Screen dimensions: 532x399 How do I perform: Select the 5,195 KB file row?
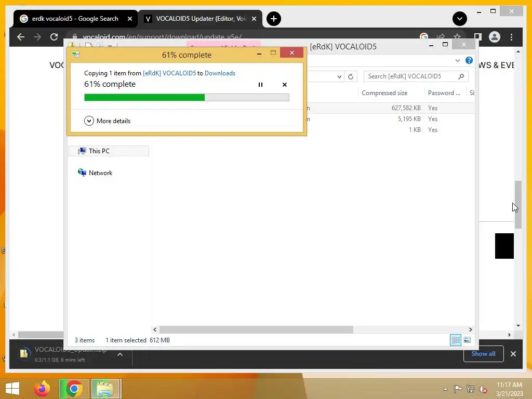click(x=390, y=119)
